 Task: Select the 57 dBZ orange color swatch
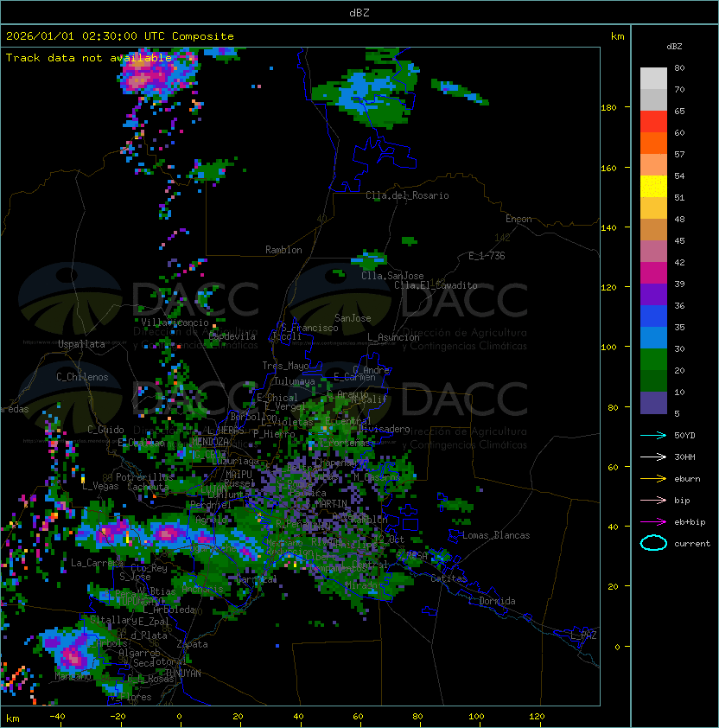(653, 143)
